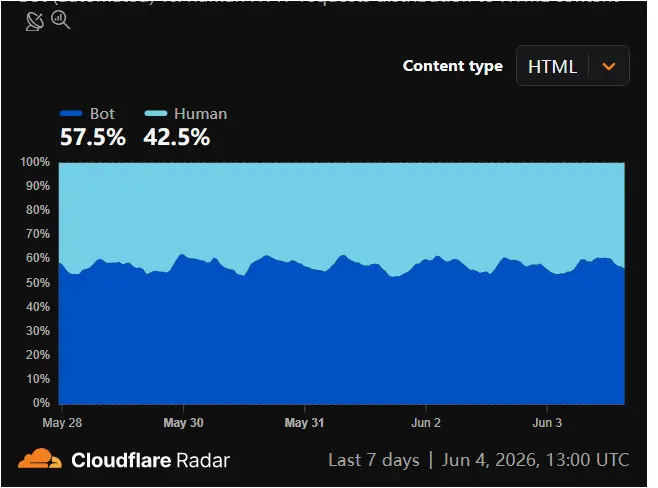
Task: Toggle the Human legend series
Action: (x=186, y=113)
